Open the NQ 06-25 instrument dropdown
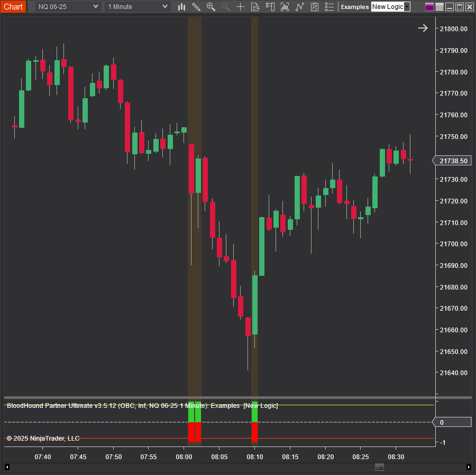Screen dimensions: 476x475 click(x=68, y=7)
